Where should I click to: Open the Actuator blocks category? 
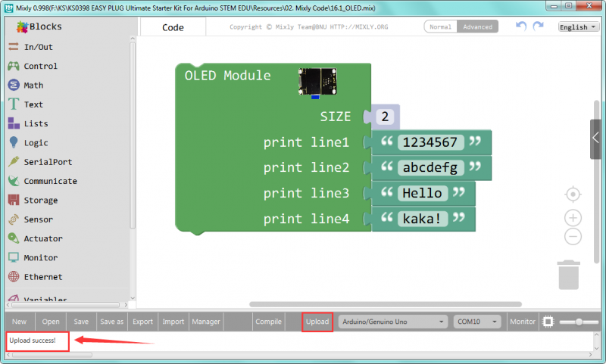coord(42,238)
